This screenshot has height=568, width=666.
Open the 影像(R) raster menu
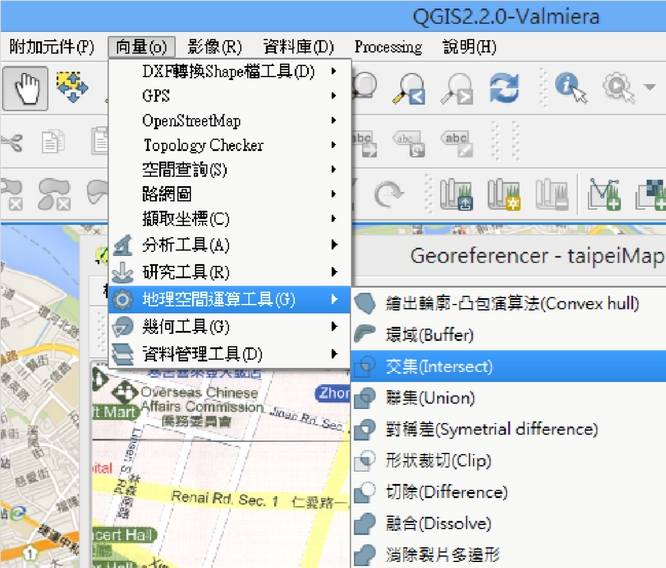[x=214, y=47]
